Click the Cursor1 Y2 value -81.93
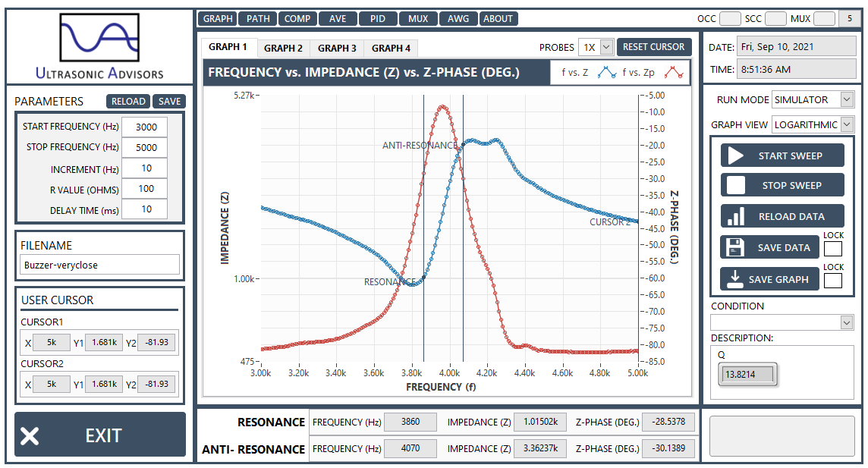The width and height of the screenshot is (868, 468). pyautogui.click(x=156, y=342)
